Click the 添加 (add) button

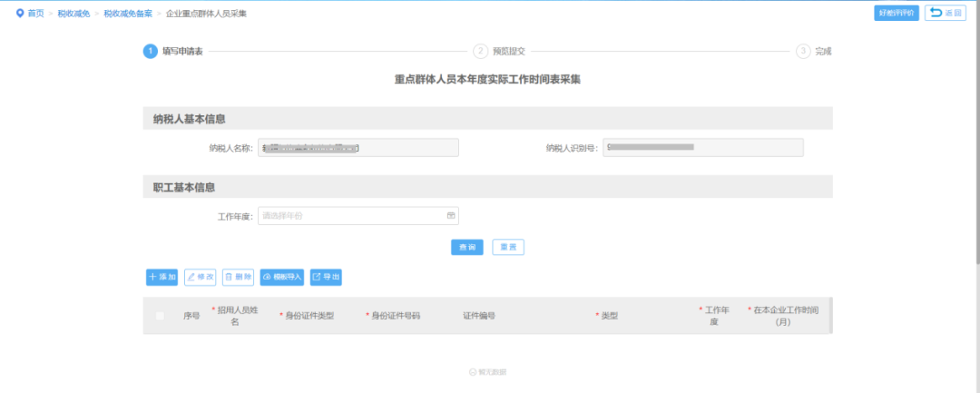coord(162,277)
